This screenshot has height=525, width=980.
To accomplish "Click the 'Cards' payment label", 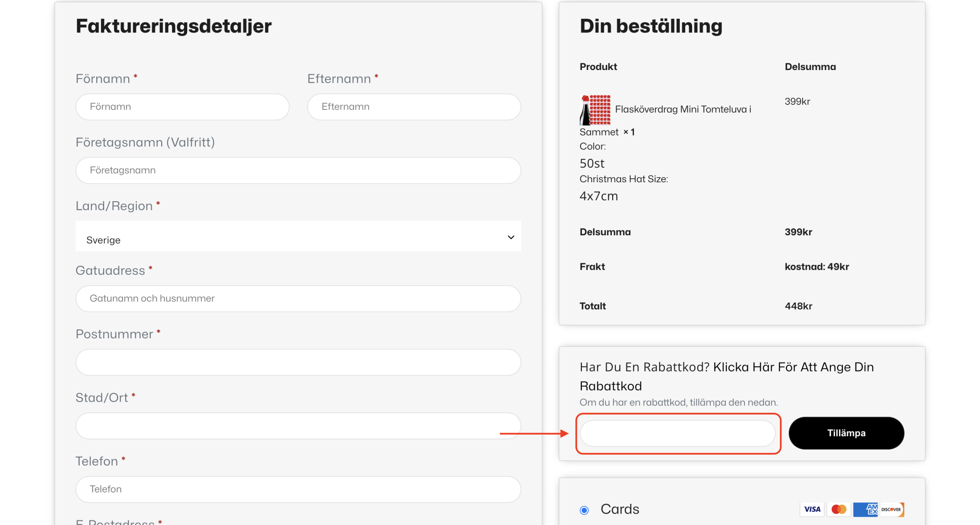I will [620, 509].
